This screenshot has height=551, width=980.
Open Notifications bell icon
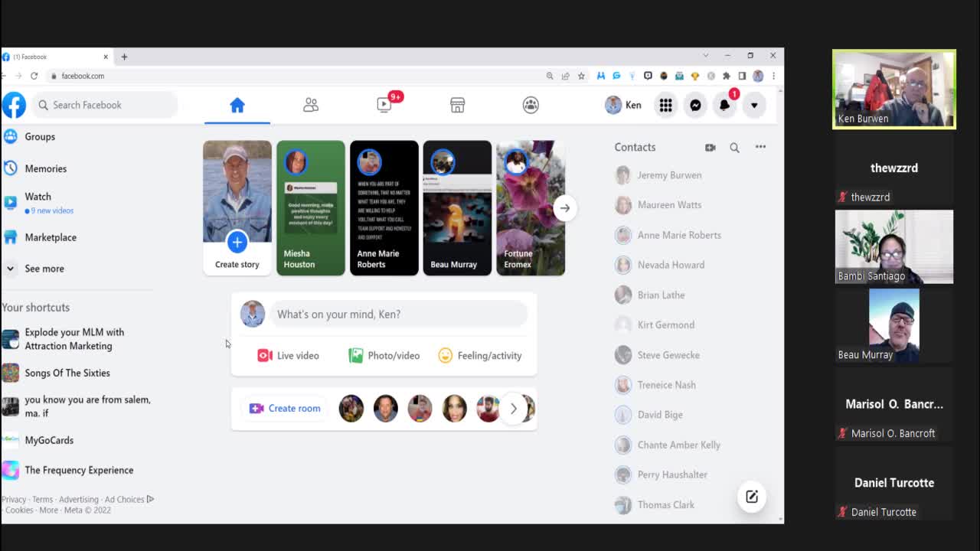pyautogui.click(x=724, y=105)
